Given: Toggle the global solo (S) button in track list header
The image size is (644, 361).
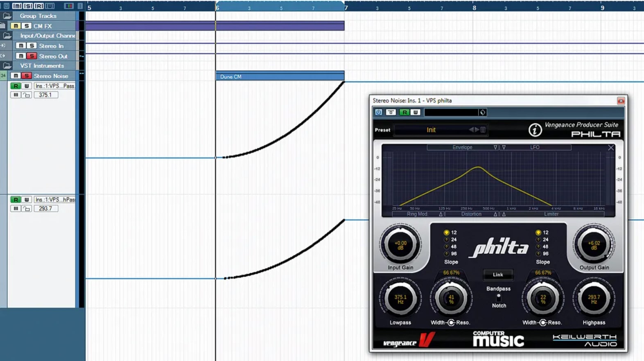Looking at the screenshot, I should 28,6.
